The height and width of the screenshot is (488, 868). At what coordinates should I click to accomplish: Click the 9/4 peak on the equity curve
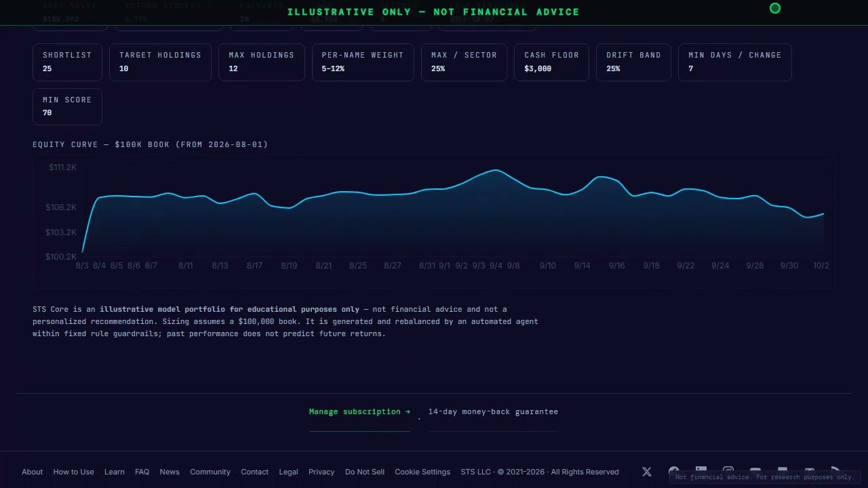(x=496, y=170)
